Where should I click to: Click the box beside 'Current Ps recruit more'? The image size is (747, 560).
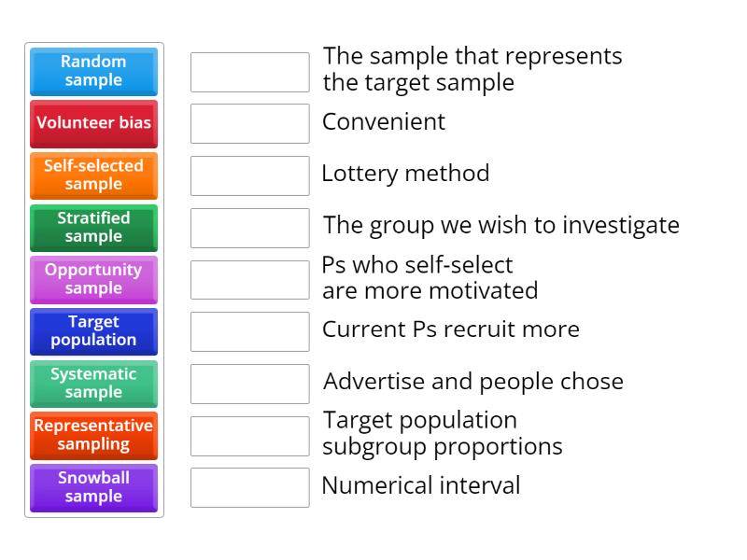(249, 331)
